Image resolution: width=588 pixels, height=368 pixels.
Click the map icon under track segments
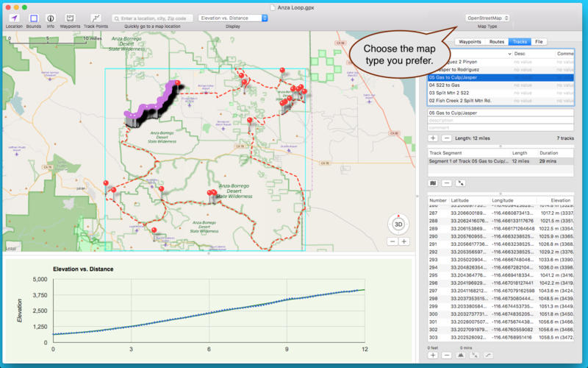click(433, 183)
